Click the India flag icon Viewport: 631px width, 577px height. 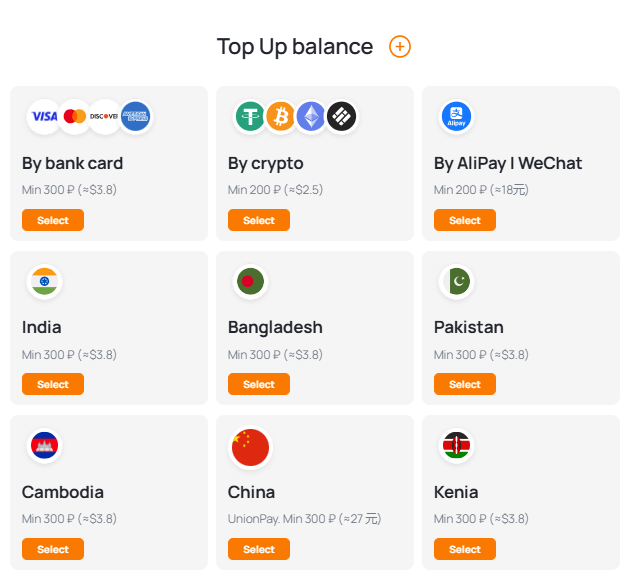44,282
